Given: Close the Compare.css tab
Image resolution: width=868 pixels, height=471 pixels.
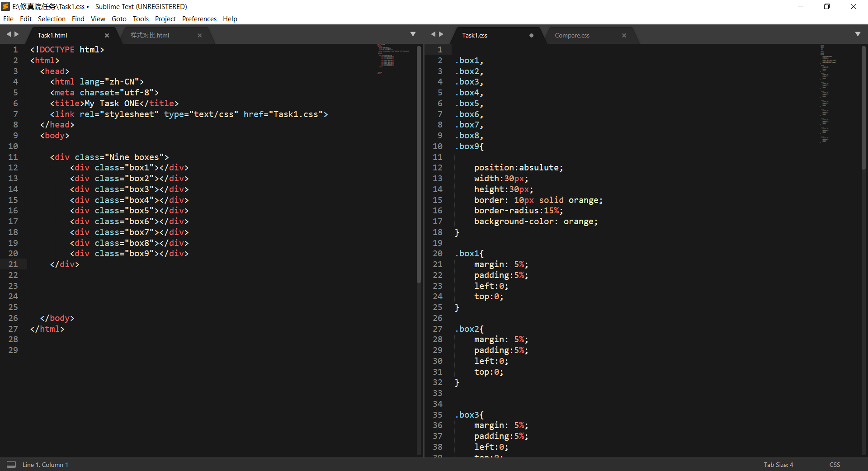Looking at the screenshot, I should pos(624,35).
